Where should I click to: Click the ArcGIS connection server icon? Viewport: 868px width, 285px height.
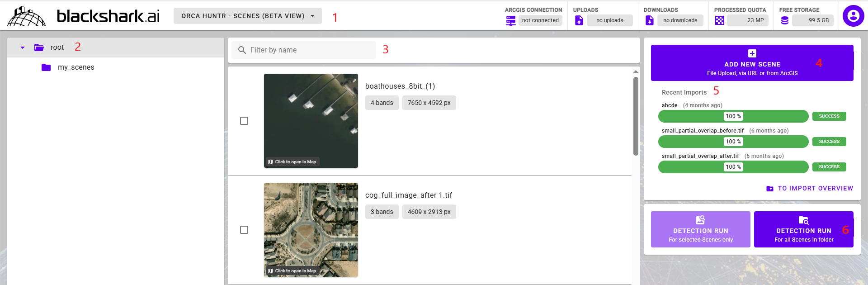[x=510, y=20]
